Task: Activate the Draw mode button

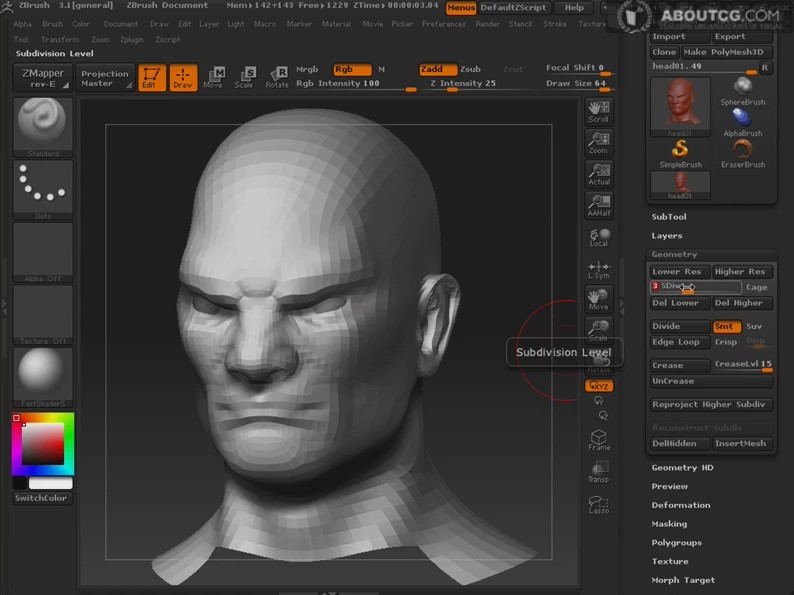Action: (x=183, y=77)
